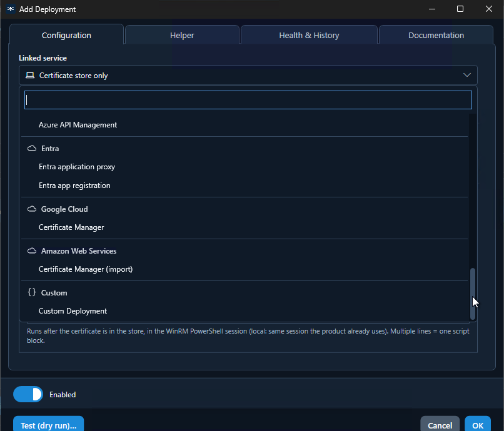The height and width of the screenshot is (431, 504).
Task: Click the Linked service label
Action: 43,58
